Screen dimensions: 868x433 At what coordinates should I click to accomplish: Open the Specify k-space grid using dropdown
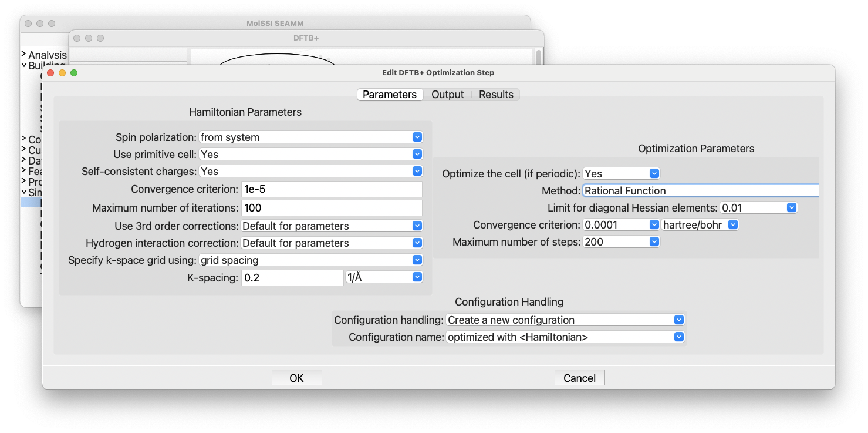tap(310, 260)
